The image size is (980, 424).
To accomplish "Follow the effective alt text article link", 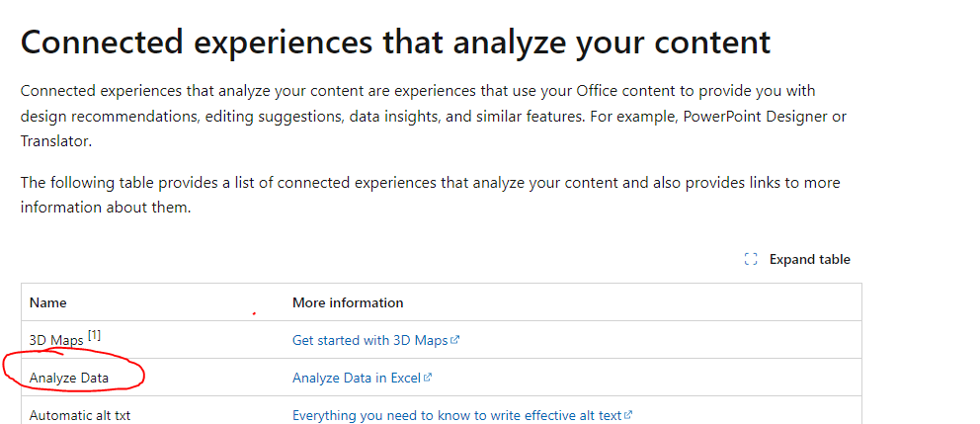I will 457,415.
